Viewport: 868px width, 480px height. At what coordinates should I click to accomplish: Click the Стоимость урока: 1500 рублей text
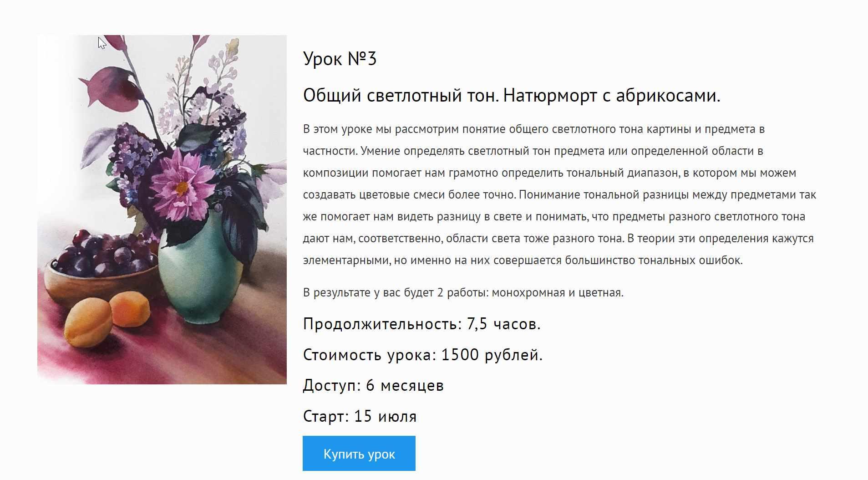[x=423, y=355]
